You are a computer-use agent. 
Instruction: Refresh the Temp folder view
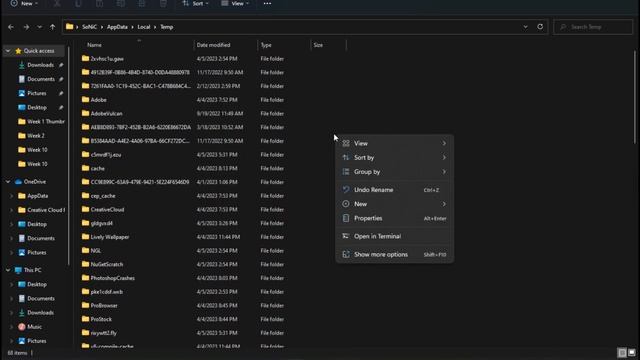pos(540,27)
